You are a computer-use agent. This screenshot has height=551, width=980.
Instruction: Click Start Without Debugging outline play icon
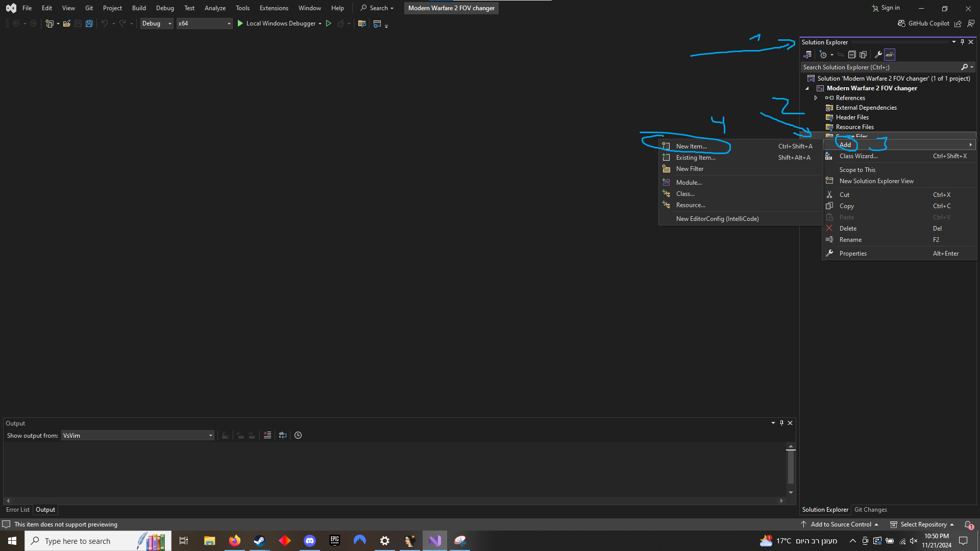(x=329, y=23)
